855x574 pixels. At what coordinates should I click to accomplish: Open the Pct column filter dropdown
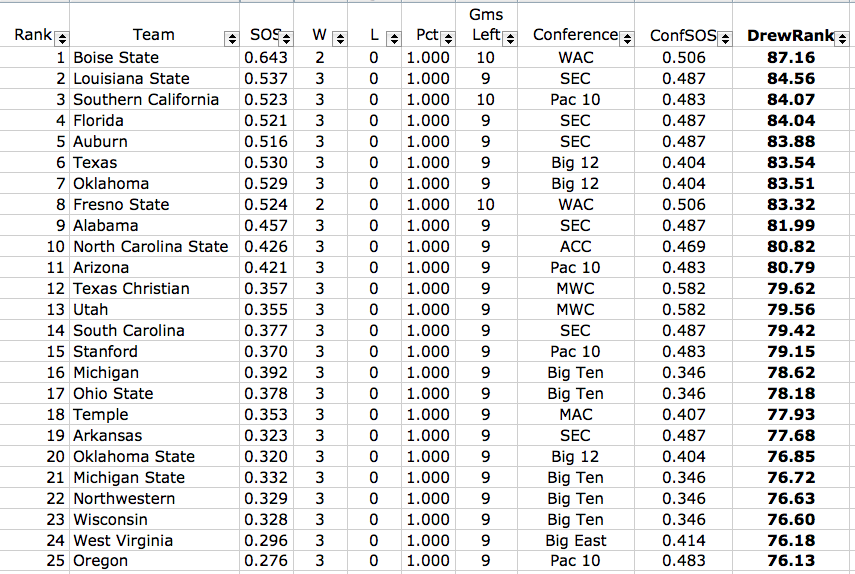(x=448, y=39)
